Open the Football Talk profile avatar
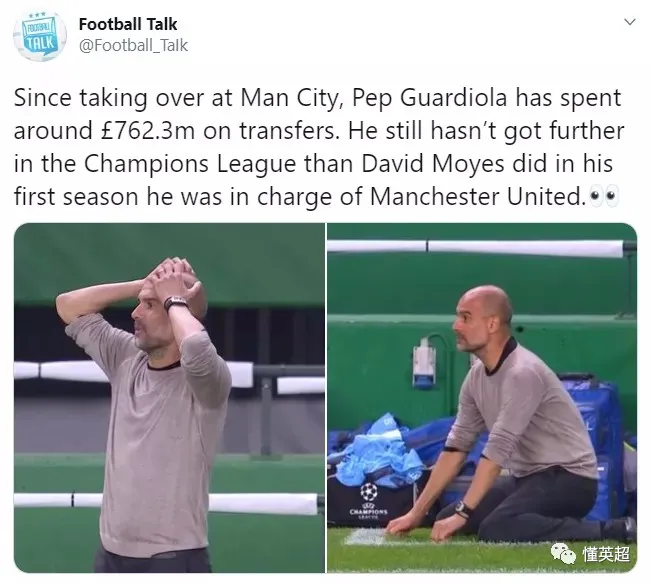The width and height of the screenshot is (651, 583). click(40, 35)
